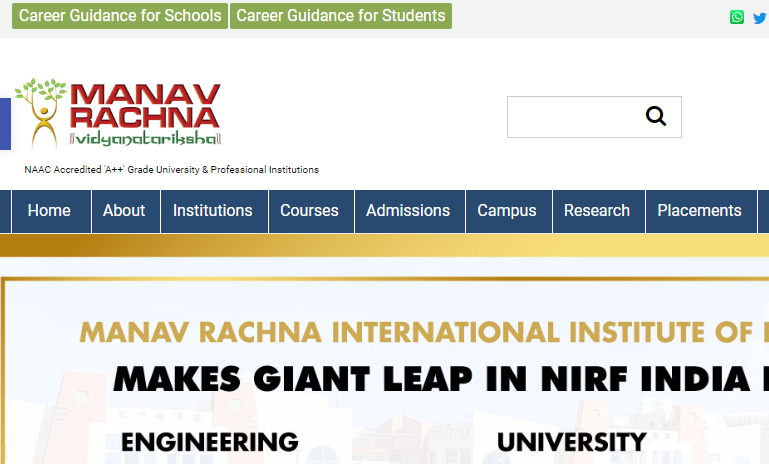Go to the Home menu item
This screenshot has height=464, width=769.
[51, 211]
